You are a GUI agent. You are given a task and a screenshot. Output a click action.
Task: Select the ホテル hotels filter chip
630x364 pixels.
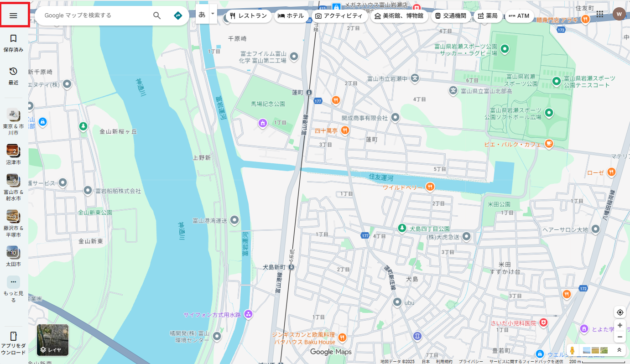click(292, 16)
